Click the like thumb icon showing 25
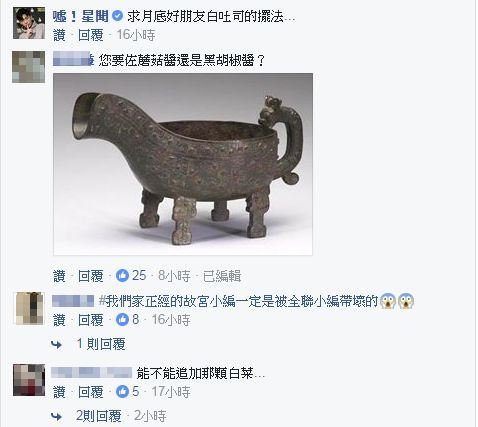 [x=122, y=276]
